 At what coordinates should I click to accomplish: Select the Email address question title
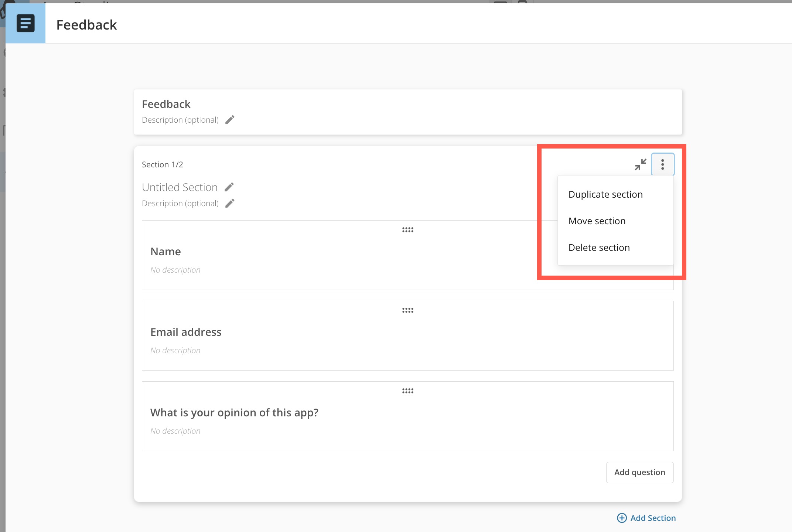point(186,332)
